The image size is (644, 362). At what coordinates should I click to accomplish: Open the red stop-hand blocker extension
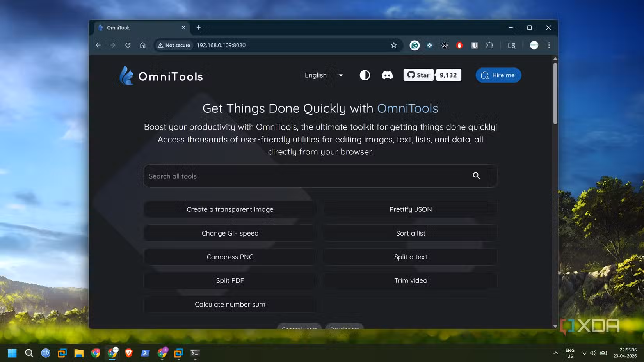click(x=459, y=45)
